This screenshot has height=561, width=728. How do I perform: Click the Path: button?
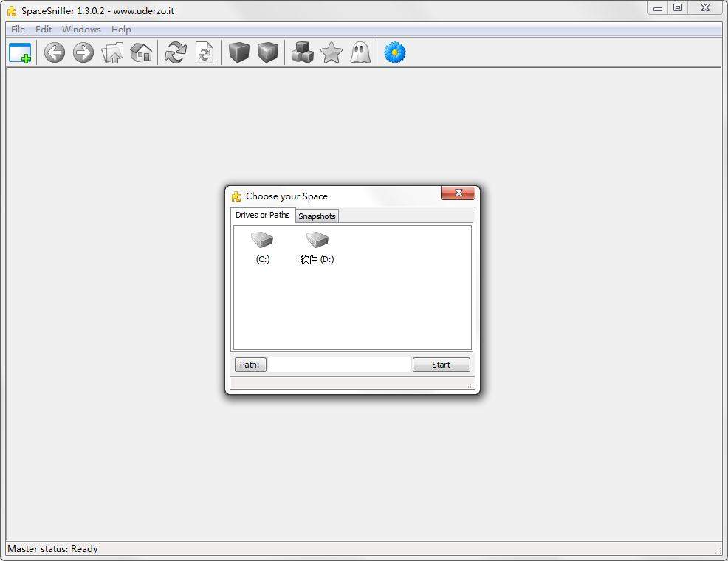tap(250, 365)
